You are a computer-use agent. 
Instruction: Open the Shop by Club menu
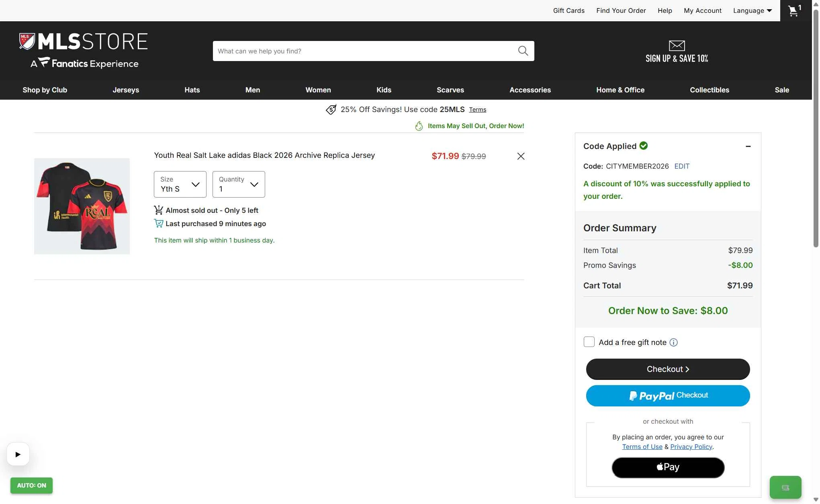click(x=45, y=90)
